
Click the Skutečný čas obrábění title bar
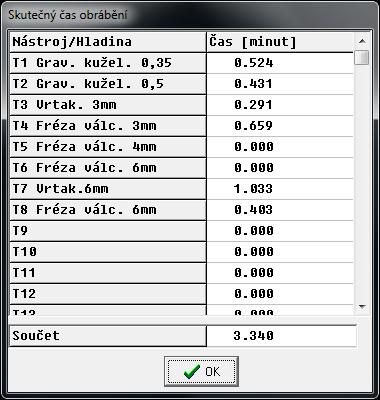point(190,15)
